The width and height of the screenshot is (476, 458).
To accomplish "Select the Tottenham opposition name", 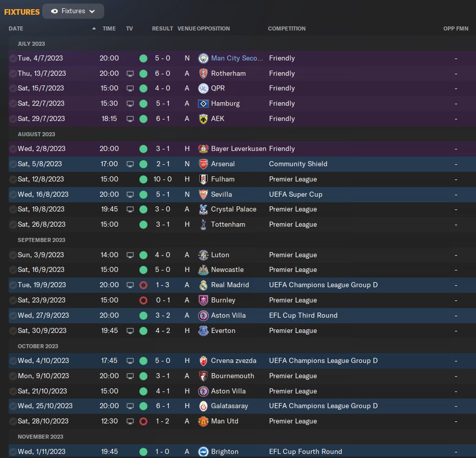I will [x=228, y=224].
